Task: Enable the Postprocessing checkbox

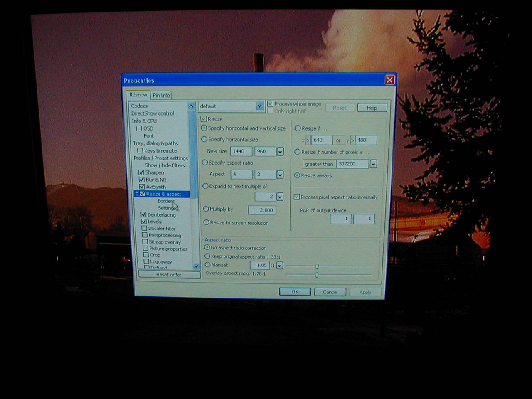Action: [x=145, y=235]
